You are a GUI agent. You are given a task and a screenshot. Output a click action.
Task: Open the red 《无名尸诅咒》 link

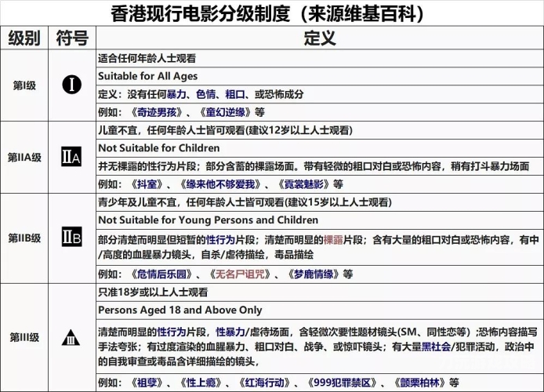pos(240,274)
